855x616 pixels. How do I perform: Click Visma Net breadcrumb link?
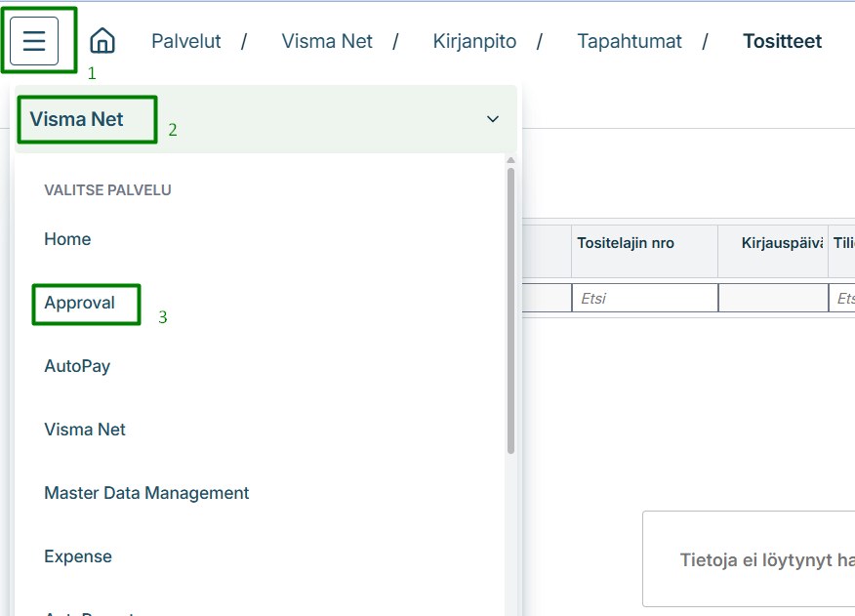(327, 41)
